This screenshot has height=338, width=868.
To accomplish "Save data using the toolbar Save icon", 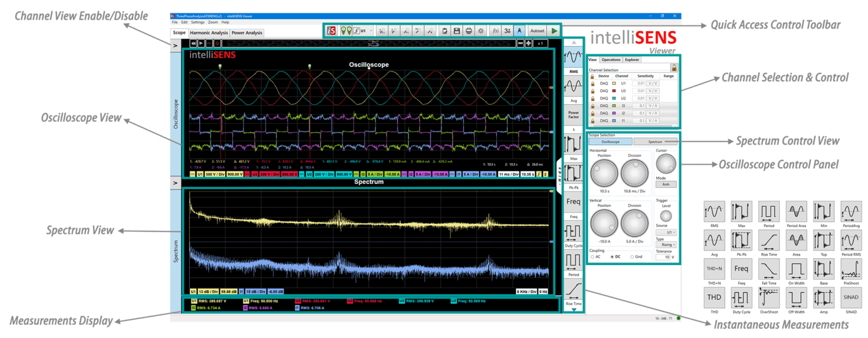I will [457, 31].
